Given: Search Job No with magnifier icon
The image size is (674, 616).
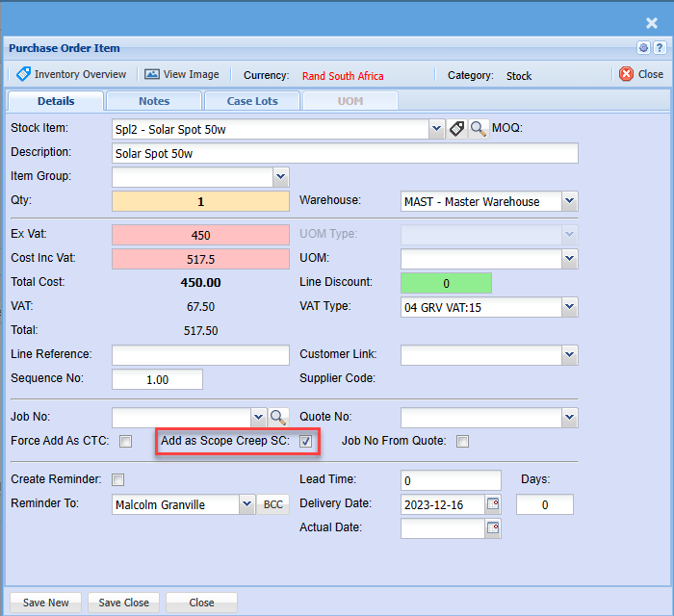Looking at the screenshot, I should point(278,417).
